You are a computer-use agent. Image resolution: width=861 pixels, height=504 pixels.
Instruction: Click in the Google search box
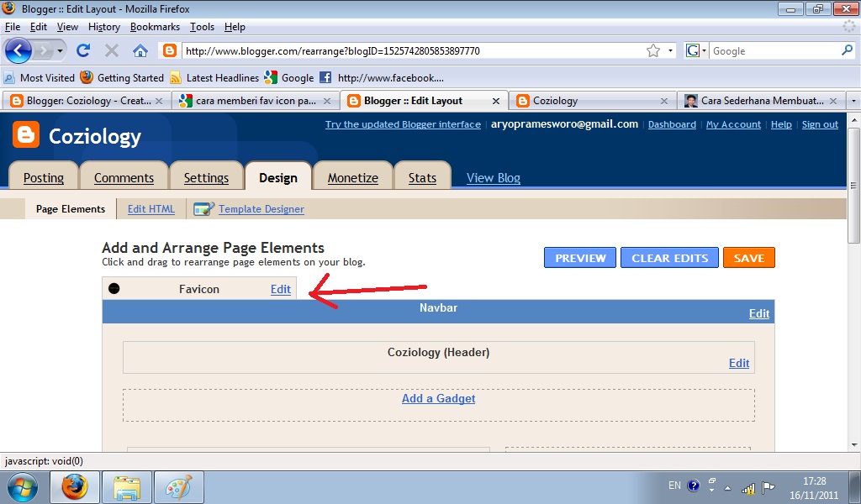pyautogui.click(x=774, y=51)
